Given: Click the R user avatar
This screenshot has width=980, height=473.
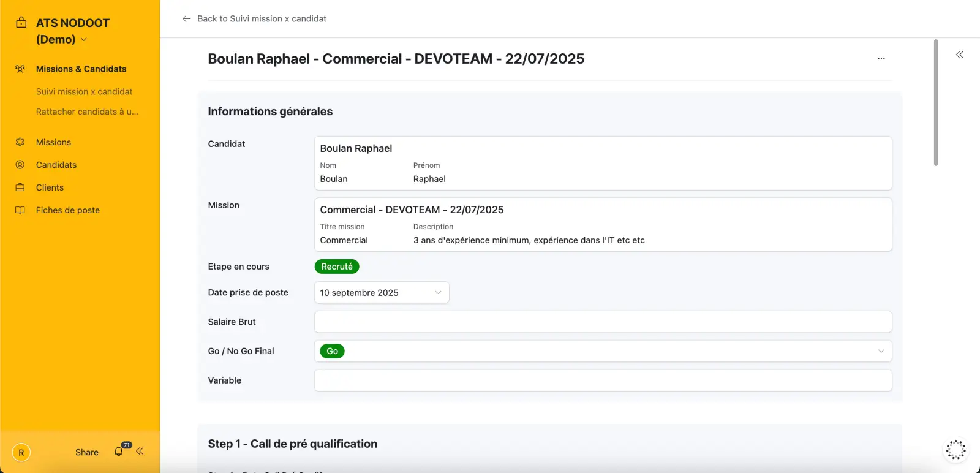Looking at the screenshot, I should 21,452.
